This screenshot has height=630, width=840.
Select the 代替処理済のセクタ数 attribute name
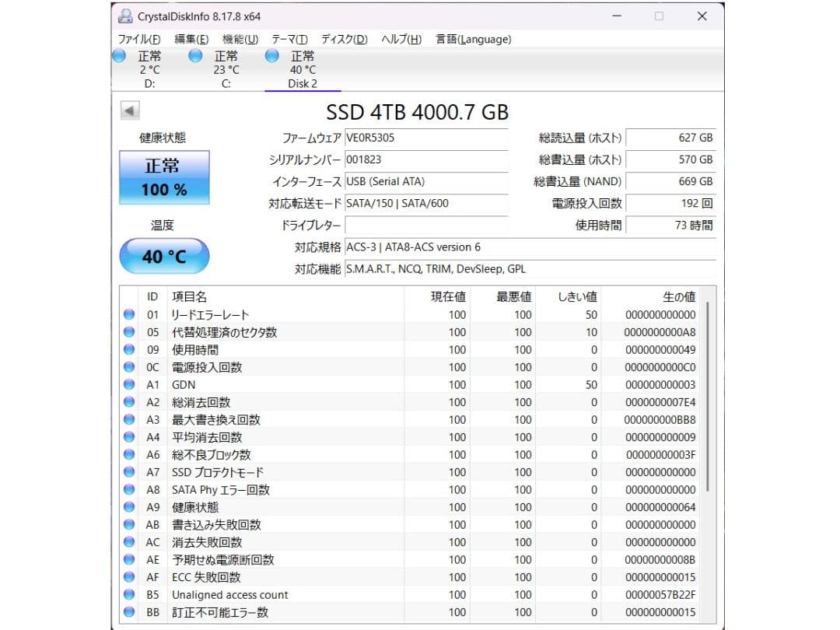225,332
